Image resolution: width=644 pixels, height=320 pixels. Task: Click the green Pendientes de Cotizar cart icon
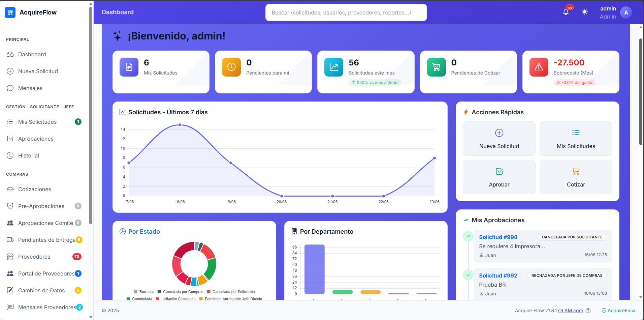tap(436, 67)
